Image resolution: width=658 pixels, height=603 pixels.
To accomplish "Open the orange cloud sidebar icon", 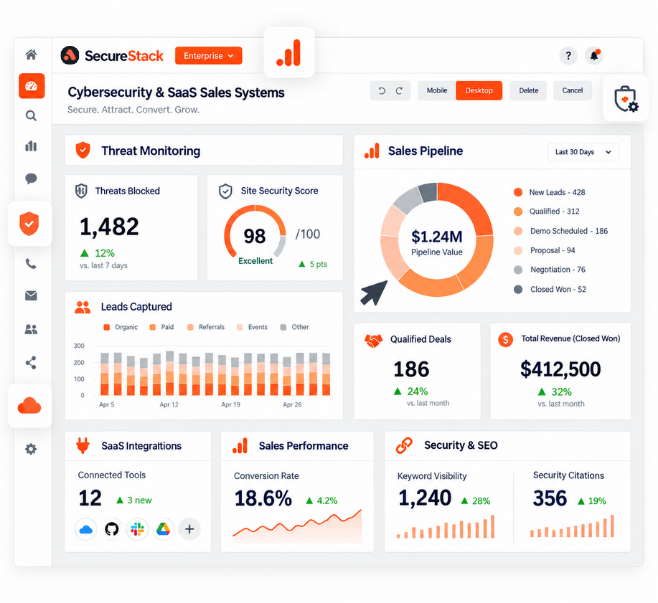I will point(29,406).
